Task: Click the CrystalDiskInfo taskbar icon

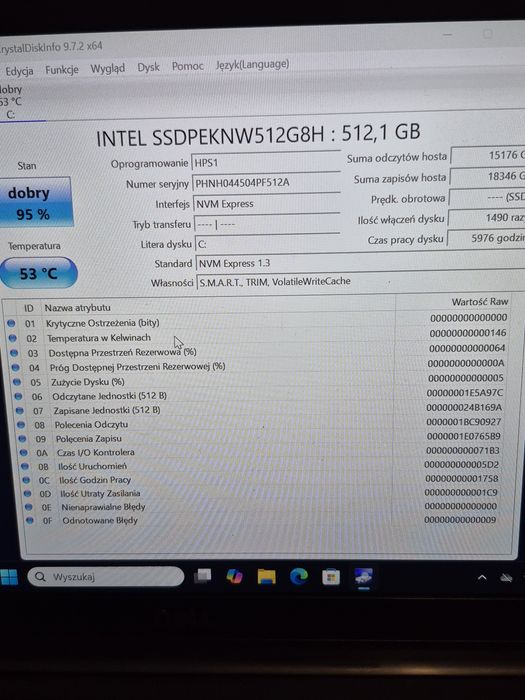Action: pos(363,576)
